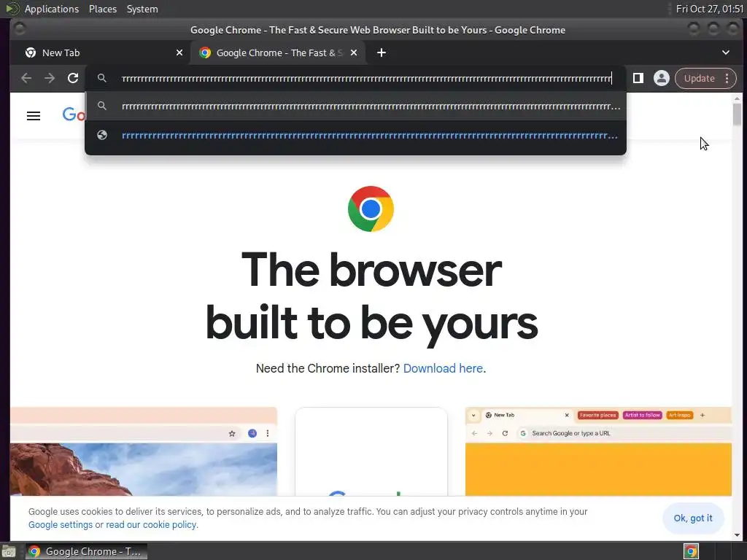Image resolution: width=747 pixels, height=560 pixels.
Task: Click the scrollbar up arrow
Action: [737, 98]
